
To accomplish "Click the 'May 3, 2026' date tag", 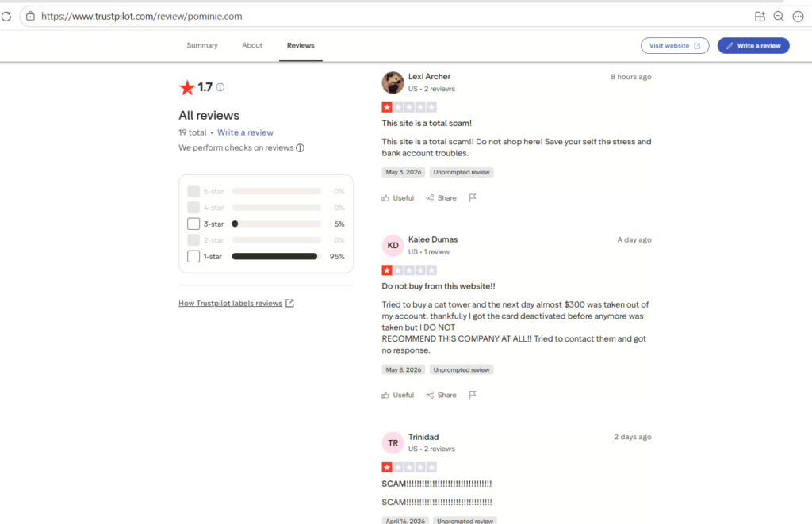I will click(x=404, y=173).
